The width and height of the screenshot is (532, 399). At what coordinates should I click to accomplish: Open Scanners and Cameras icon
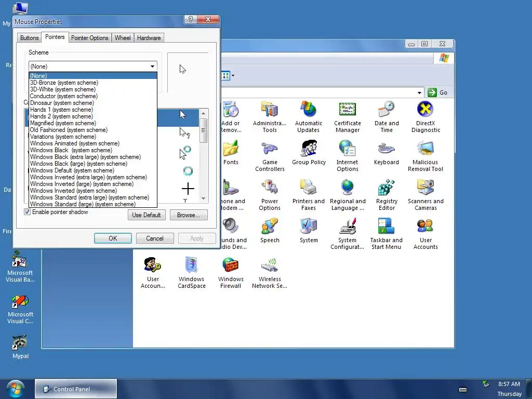click(425, 195)
